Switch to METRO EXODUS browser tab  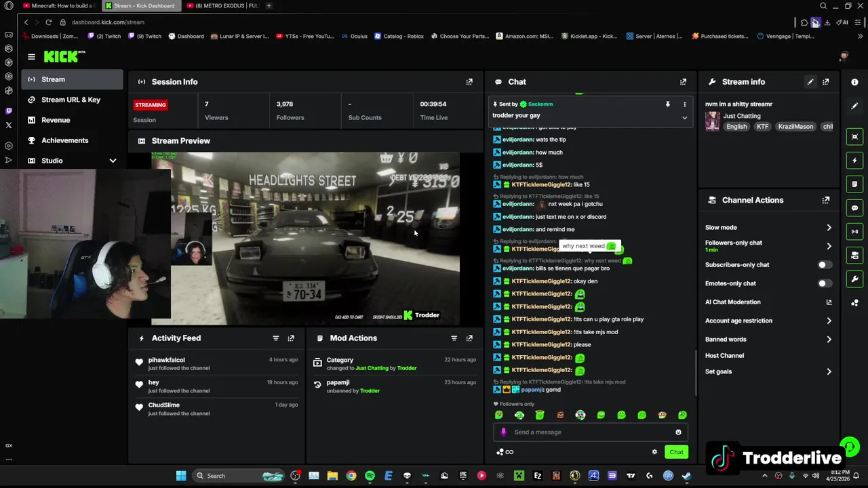coord(222,5)
